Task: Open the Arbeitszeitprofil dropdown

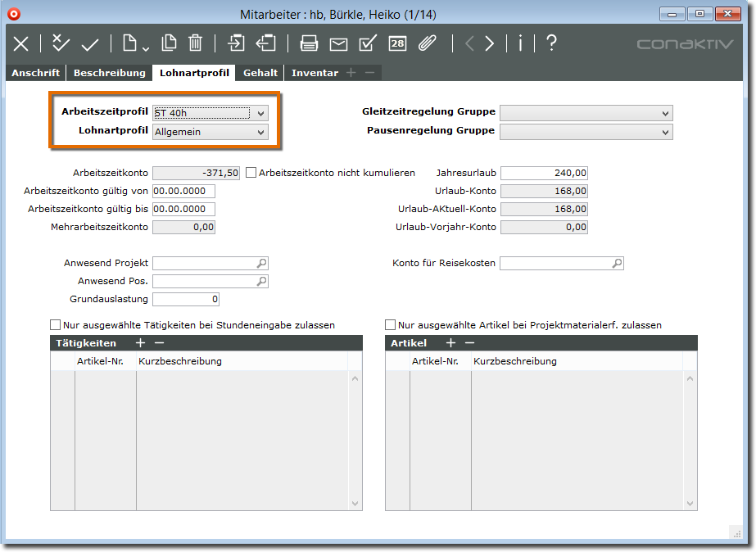Action: point(260,113)
